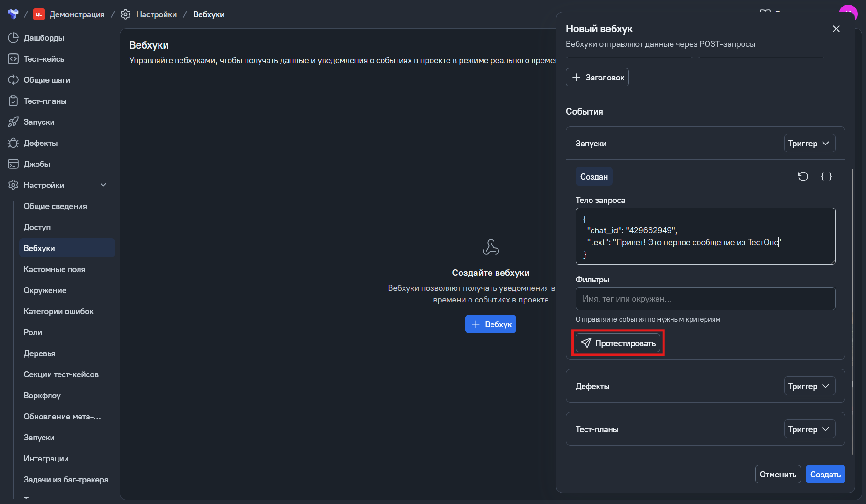Select Интеграции in settings menu
The width and height of the screenshot is (866, 504).
(x=46, y=459)
